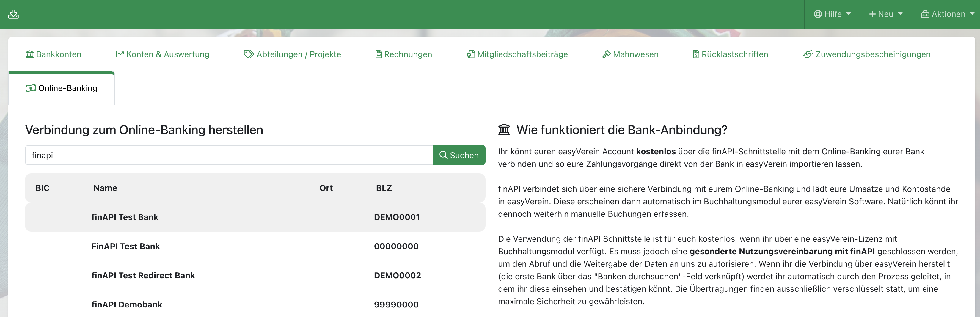980x317 pixels.
Task: Open the Konten & Auswertung tab
Action: [162, 54]
